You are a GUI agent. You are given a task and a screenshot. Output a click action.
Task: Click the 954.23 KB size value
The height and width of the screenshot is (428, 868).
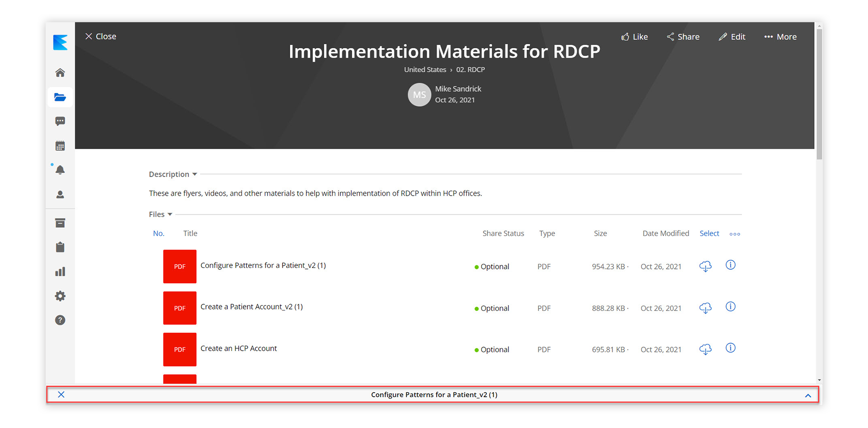609,267
